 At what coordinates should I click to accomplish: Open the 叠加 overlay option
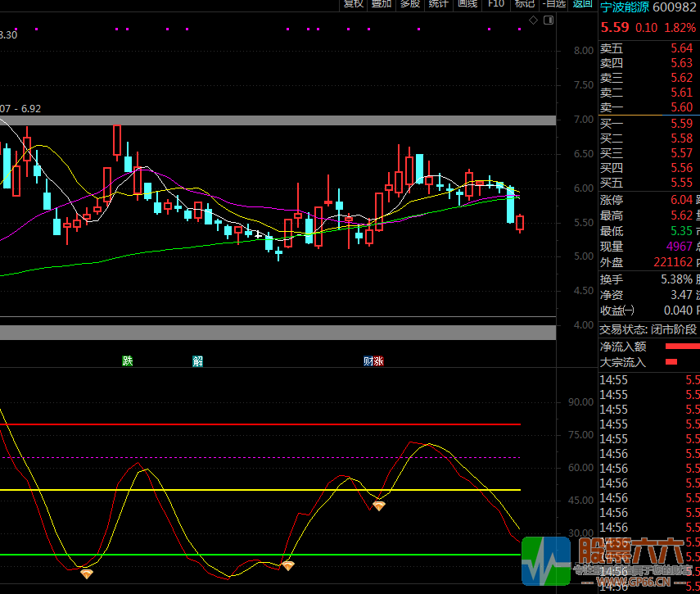tap(382, 3)
